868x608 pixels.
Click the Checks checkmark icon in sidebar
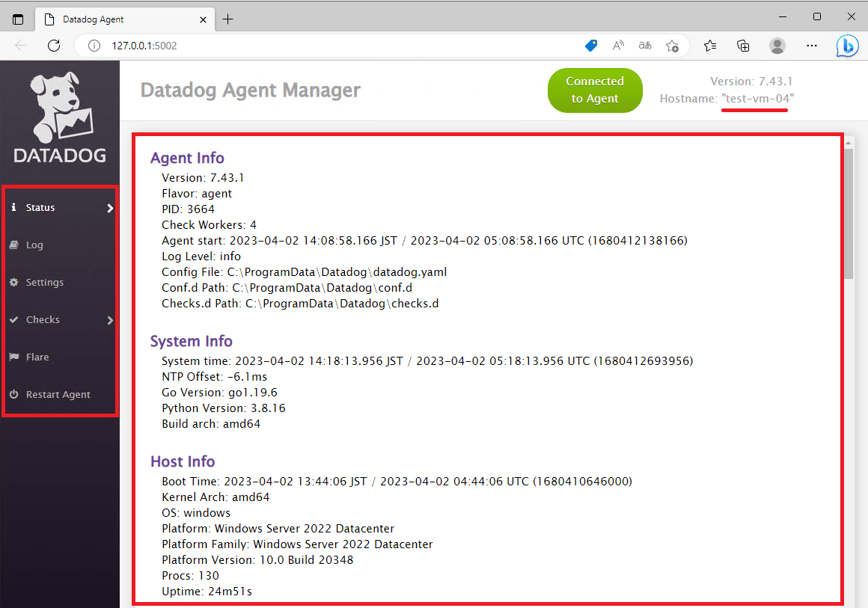(13, 320)
